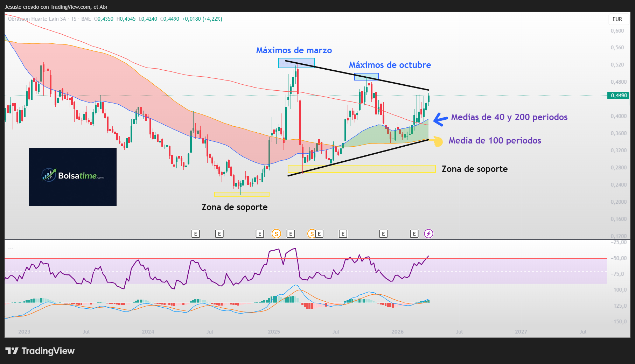635x364 pixels.
Task: Select the 2025 label on the time axis
Action: pos(274,331)
